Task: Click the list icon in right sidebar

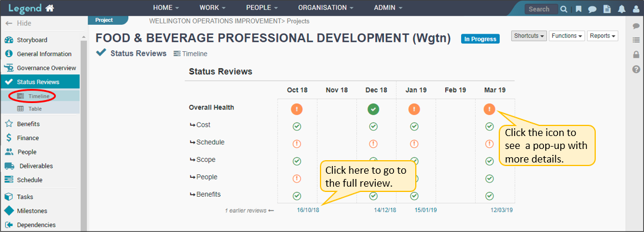Action: [x=636, y=40]
